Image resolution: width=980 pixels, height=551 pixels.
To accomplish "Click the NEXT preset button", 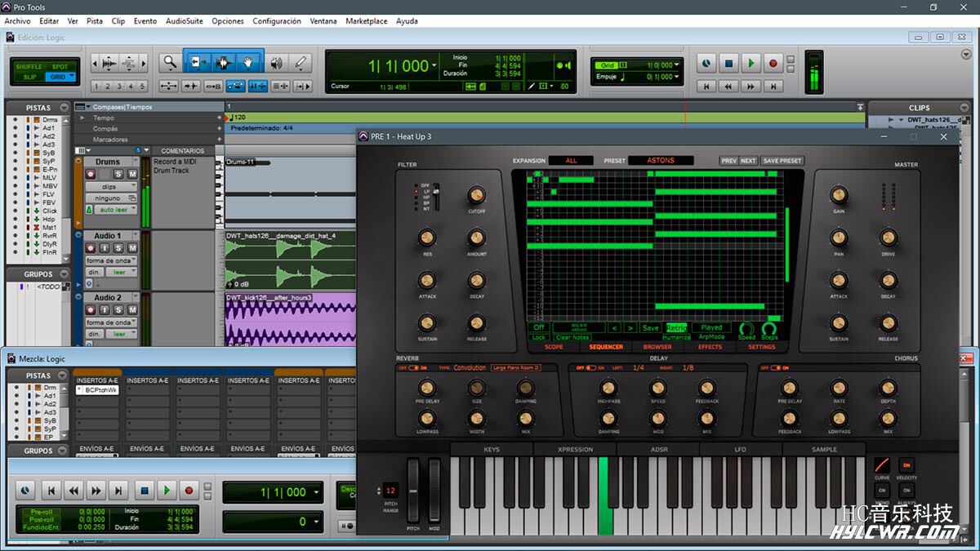I will point(748,161).
